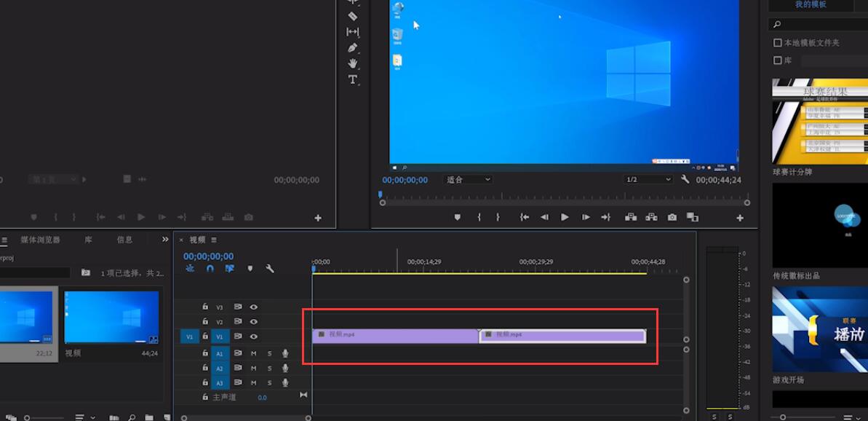Go to In point in Program monitor

pos(525,218)
